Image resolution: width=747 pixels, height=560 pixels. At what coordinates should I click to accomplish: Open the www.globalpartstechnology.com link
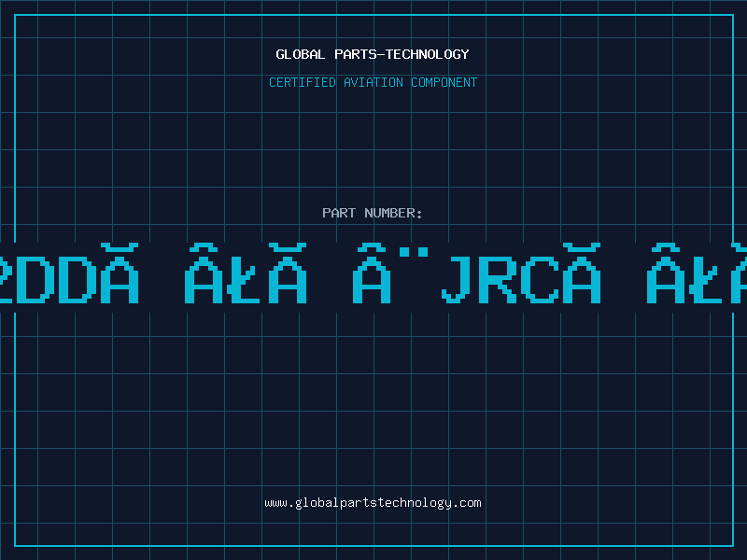pos(373,503)
